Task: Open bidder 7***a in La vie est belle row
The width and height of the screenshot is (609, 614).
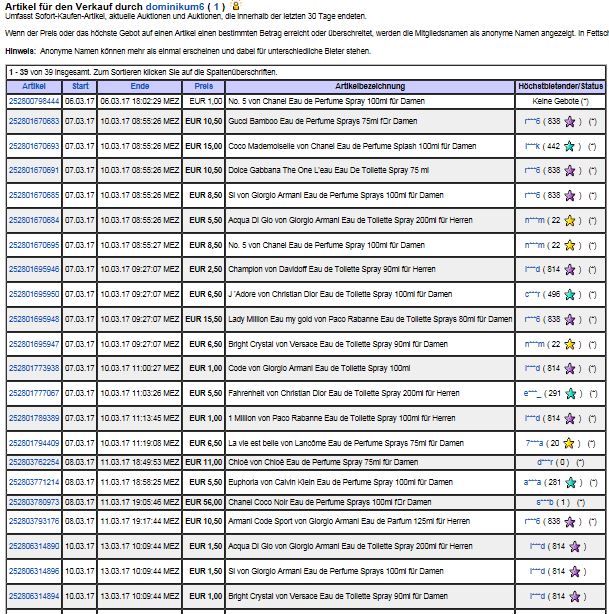Action: (535, 443)
